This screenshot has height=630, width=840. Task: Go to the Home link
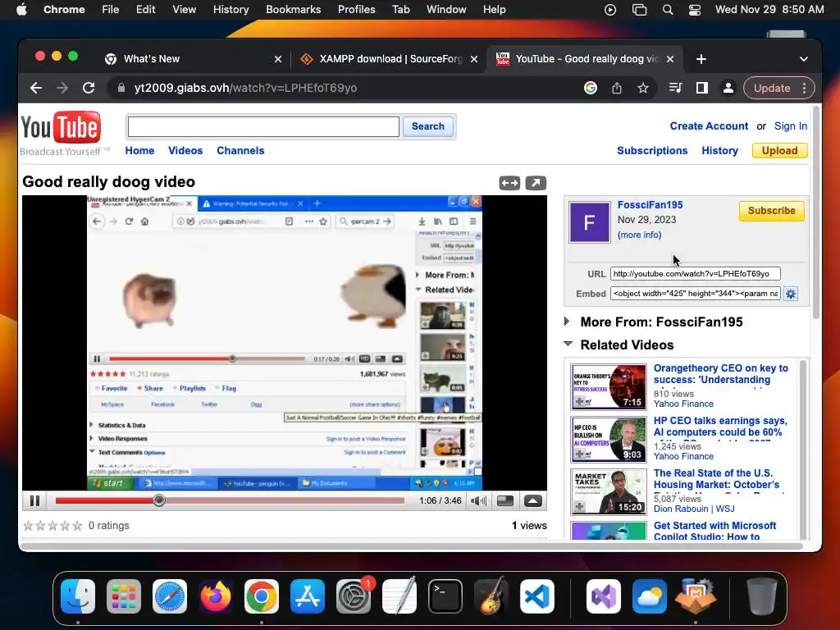(x=139, y=151)
